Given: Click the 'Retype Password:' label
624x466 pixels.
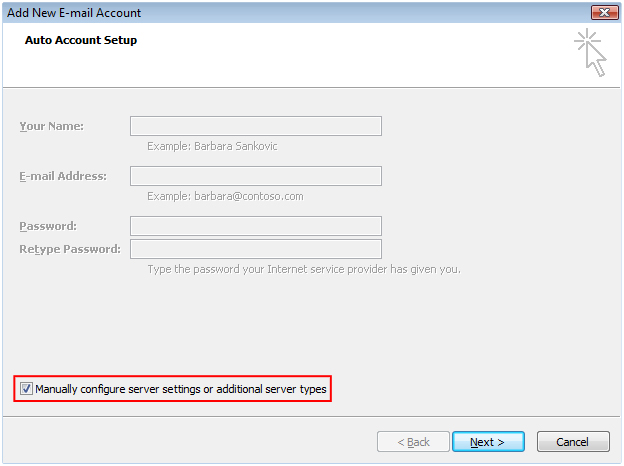Looking at the screenshot, I should (70, 250).
